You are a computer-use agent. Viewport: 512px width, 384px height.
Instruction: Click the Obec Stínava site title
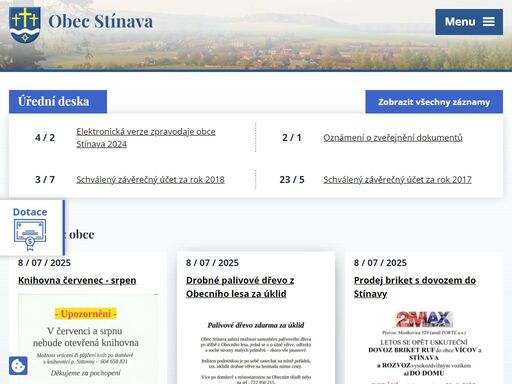101,21
